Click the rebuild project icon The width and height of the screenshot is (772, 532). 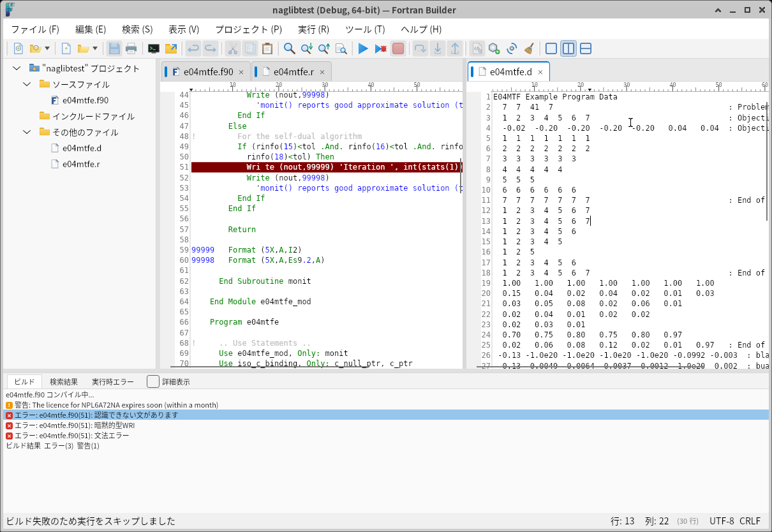[x=512, y=48]
